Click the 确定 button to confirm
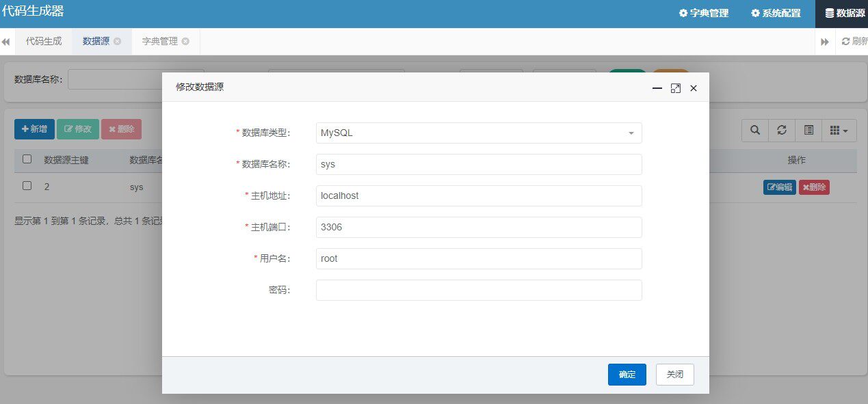The image size is (868, 404). (627, 375)
